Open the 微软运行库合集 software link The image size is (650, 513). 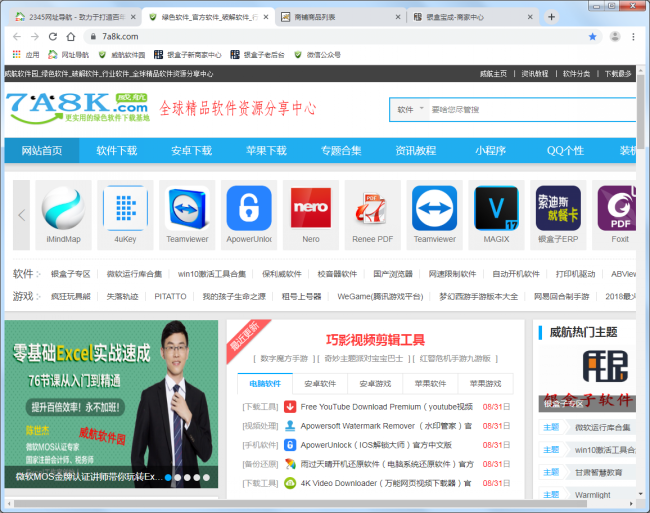pyautogui.click(x=134, y=274)
